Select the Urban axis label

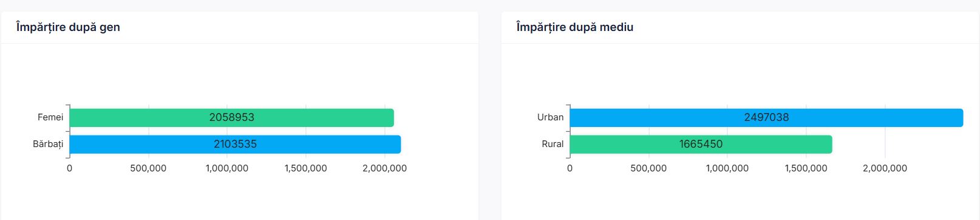551,117
